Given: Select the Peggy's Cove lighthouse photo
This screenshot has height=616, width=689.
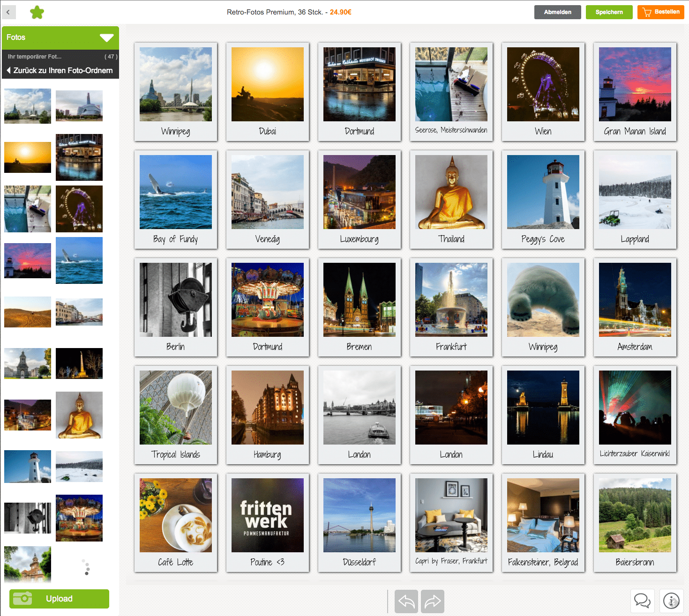Looking at the screenshot, I should pos(543,200).
